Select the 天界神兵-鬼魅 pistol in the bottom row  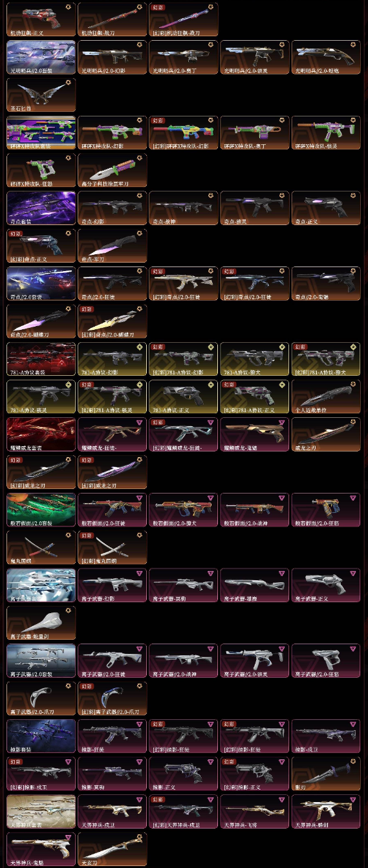[x=41, y=850]
